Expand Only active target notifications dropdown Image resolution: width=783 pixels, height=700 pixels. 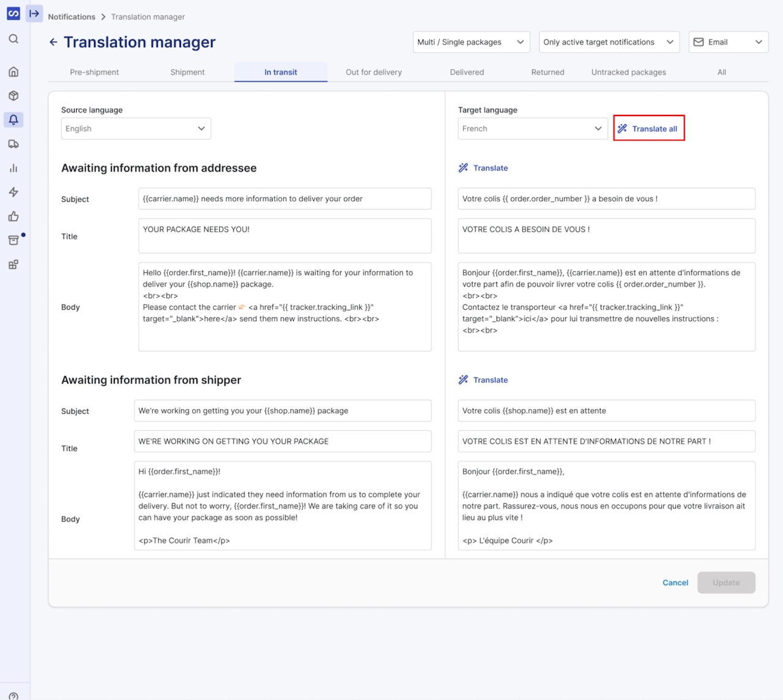click(x=609, y=42)
